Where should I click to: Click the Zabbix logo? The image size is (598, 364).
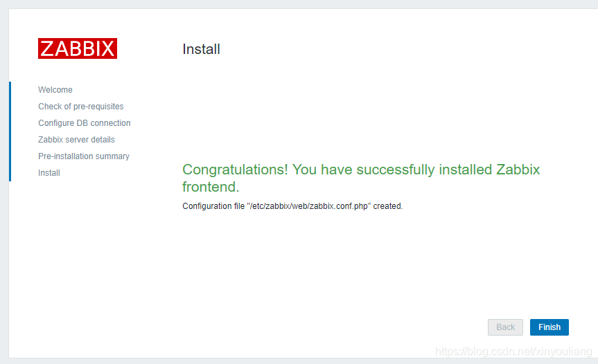(78, 48)
